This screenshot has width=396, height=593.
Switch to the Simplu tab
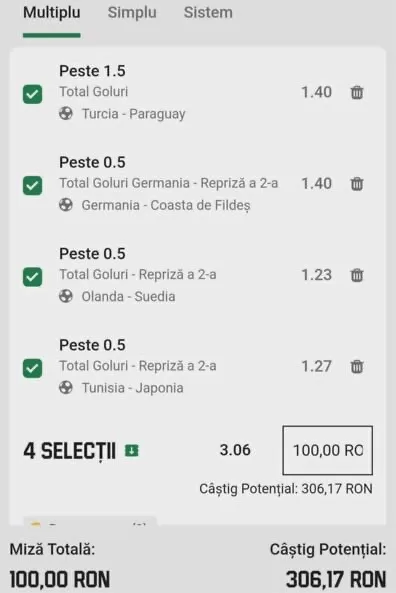pyautogui.click(x=132, y=12)
